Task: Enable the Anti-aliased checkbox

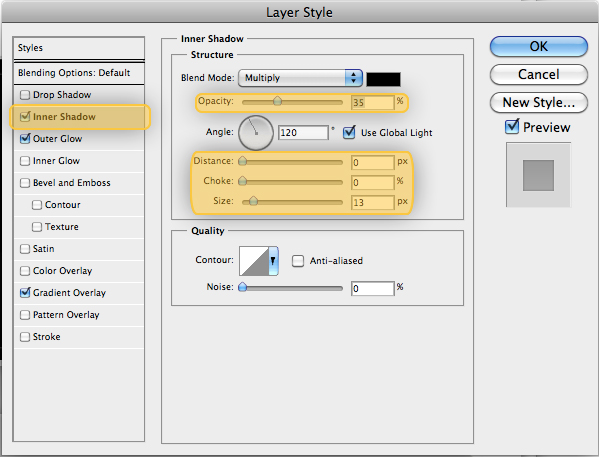Action: 298,261
